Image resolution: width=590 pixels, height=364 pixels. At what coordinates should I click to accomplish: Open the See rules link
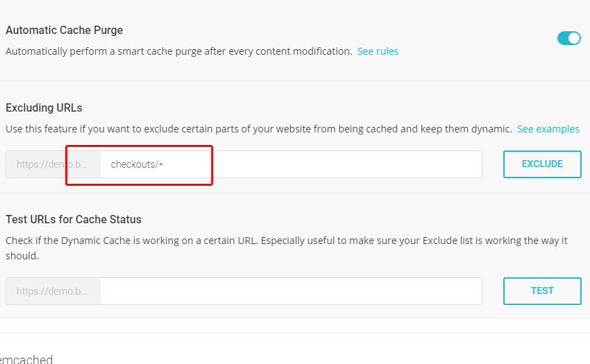[x=378, y=51]
